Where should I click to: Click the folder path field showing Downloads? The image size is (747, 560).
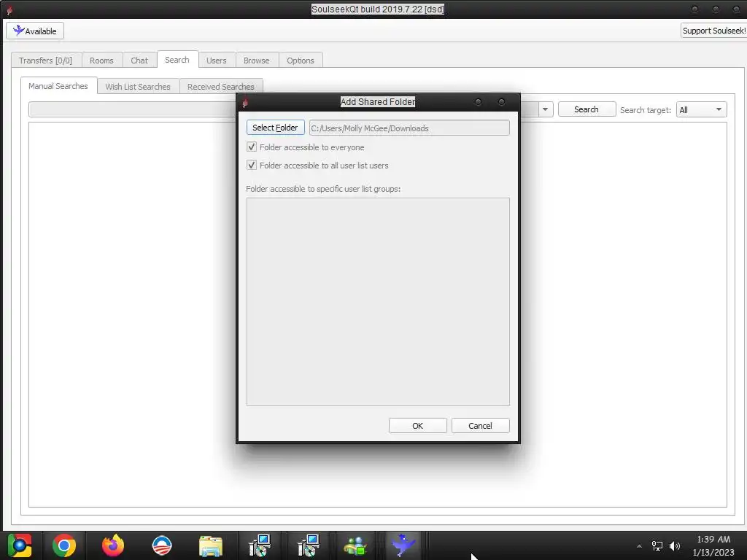[x=409, y=128]
